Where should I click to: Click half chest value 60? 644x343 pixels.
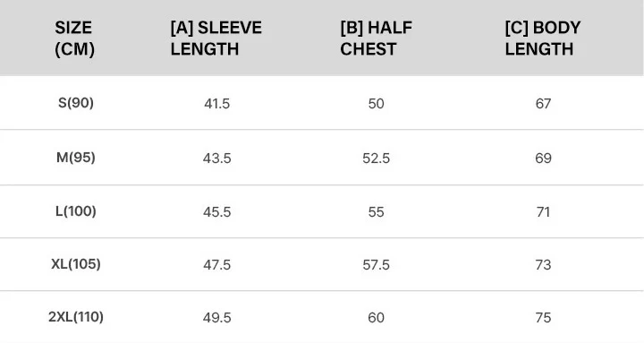[x=376, y=318]
